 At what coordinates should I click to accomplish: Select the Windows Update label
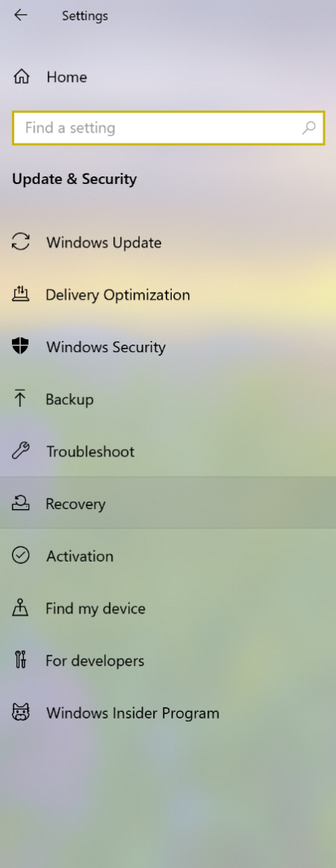104,243
